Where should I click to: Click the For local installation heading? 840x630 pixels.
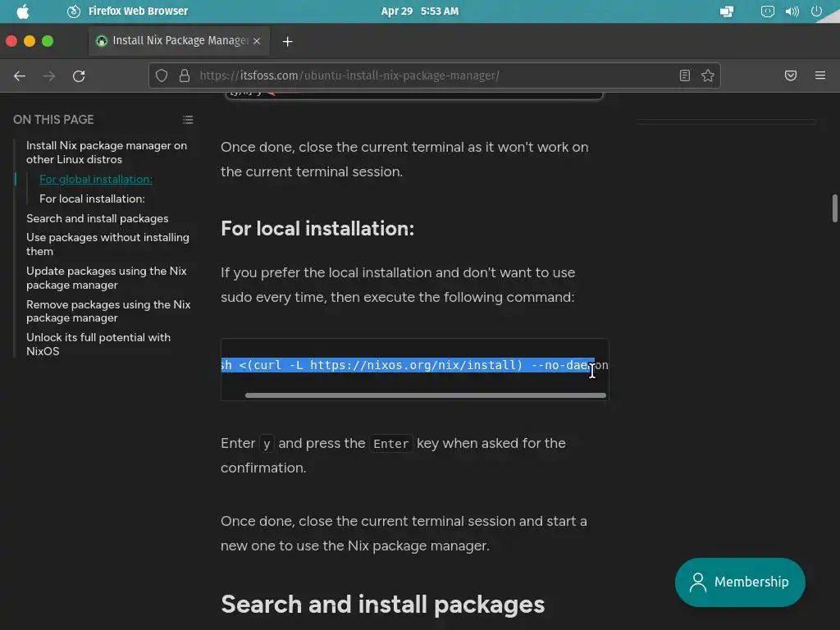317,229
